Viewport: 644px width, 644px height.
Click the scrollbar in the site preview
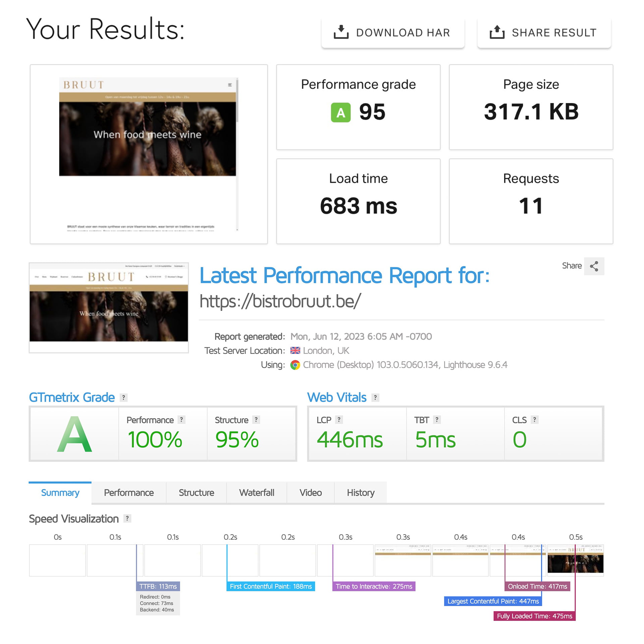(x=237, y=154)
